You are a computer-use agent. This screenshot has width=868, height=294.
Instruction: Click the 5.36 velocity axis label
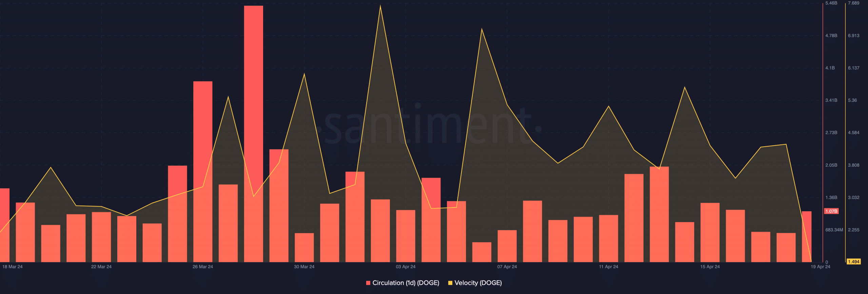[852, 100]
